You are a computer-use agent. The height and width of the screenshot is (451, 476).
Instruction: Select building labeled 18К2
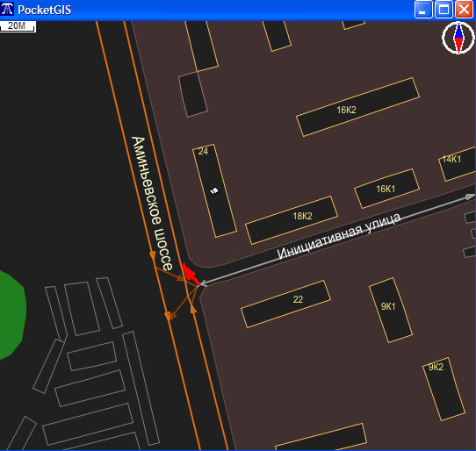coord(292,220)
